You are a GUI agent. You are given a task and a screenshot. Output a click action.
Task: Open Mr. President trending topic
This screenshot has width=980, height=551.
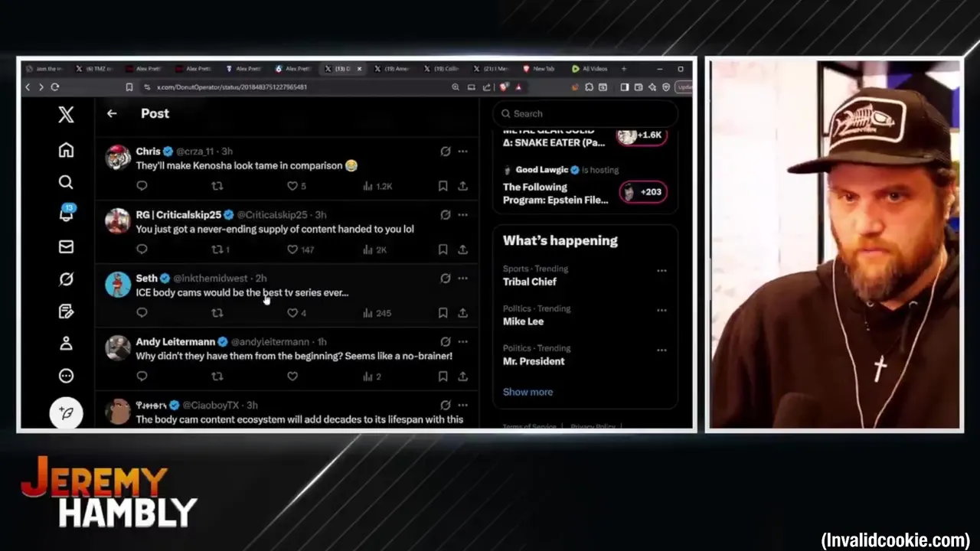click(534, 361)
